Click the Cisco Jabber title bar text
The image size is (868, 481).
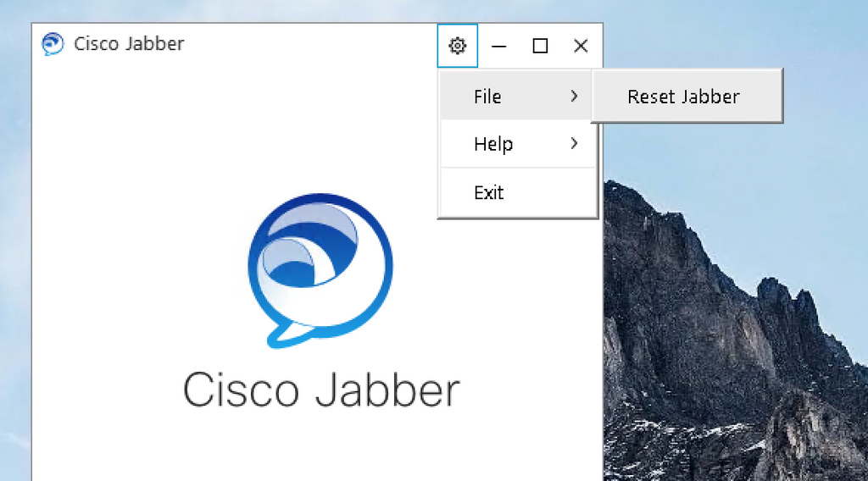point(129,44)
